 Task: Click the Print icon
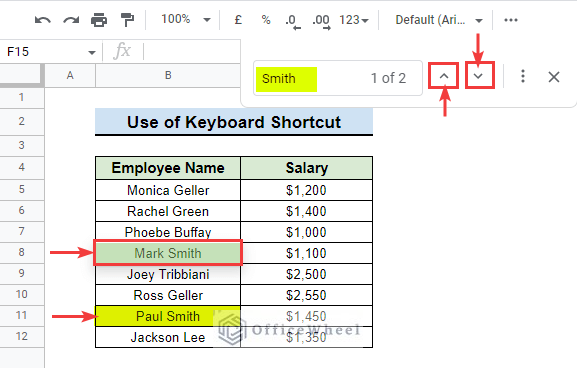click(99, 20)
